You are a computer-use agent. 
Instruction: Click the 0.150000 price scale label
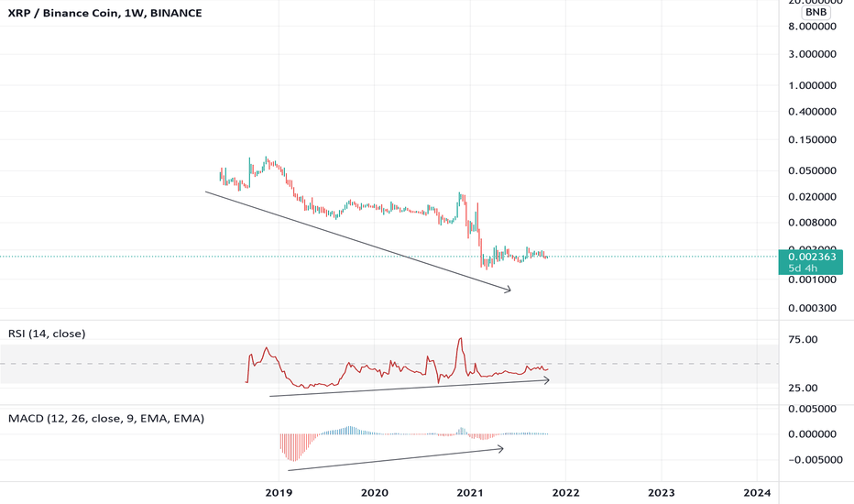point(812,140)
